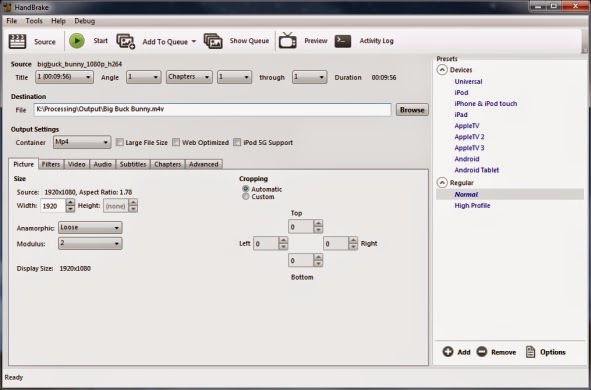Click the Width value field
The height and width of the screenshot is (390, 591).
[53, 206]
